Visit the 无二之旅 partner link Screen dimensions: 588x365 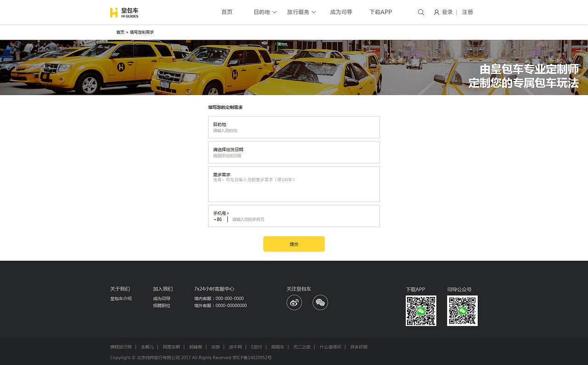coord(302,347)
